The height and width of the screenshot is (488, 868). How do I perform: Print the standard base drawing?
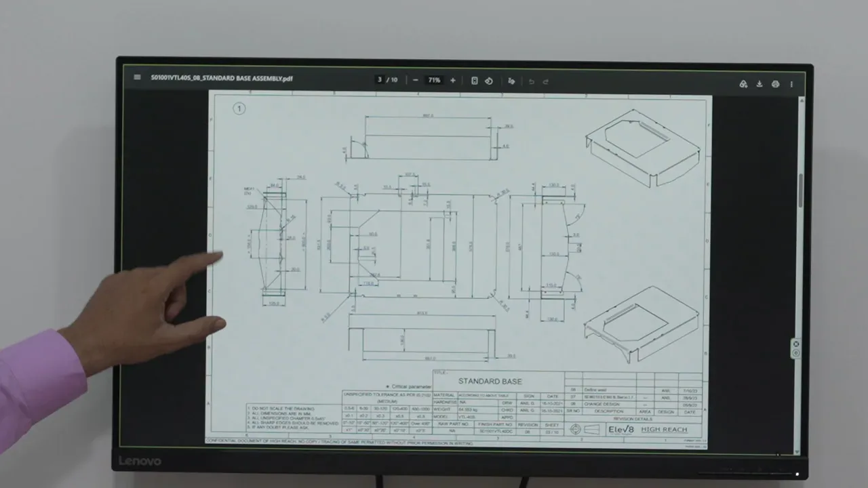click(776, 84)
